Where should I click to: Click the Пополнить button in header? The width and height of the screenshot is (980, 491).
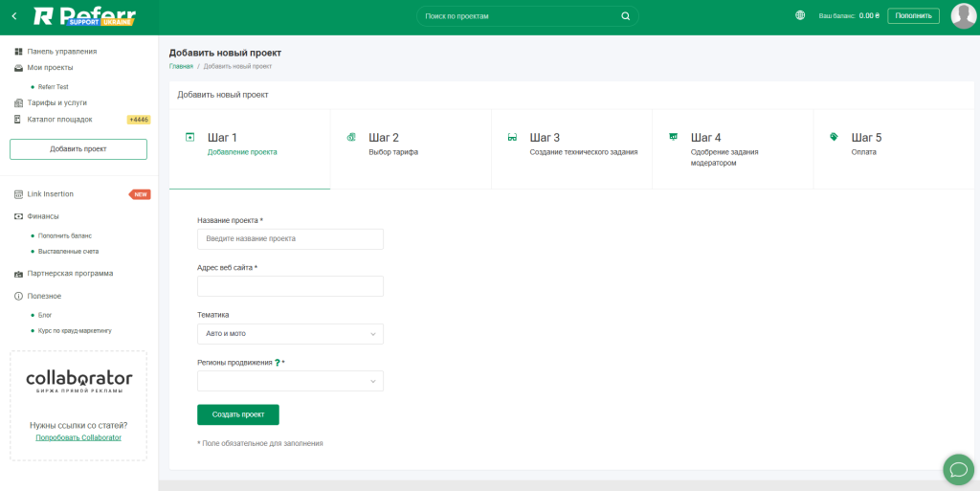click(913, 16)
